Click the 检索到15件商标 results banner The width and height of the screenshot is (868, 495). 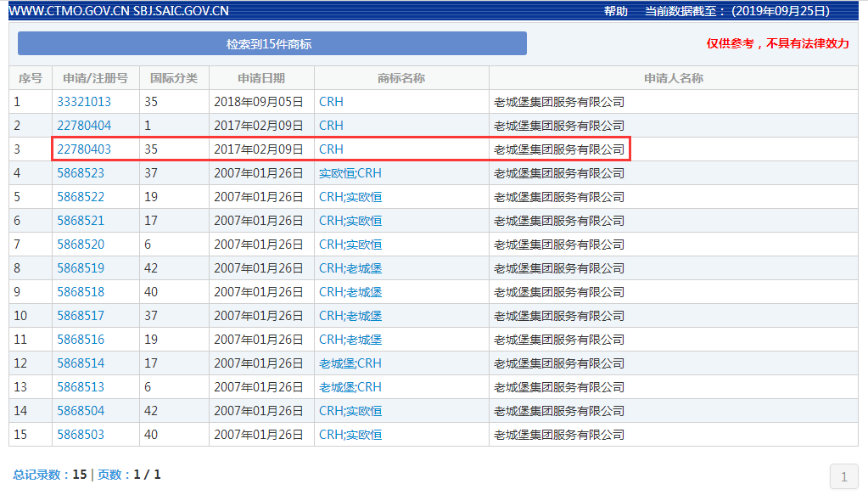(272, 44)
